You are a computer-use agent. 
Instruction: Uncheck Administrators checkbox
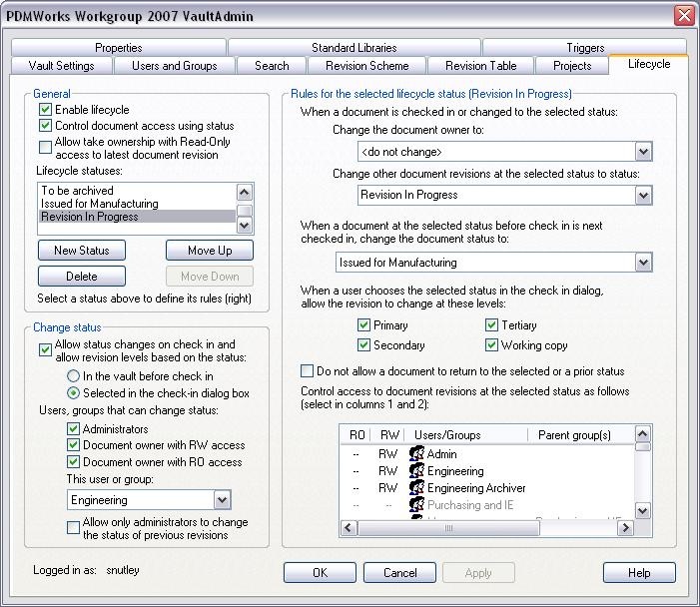point(73,429)
